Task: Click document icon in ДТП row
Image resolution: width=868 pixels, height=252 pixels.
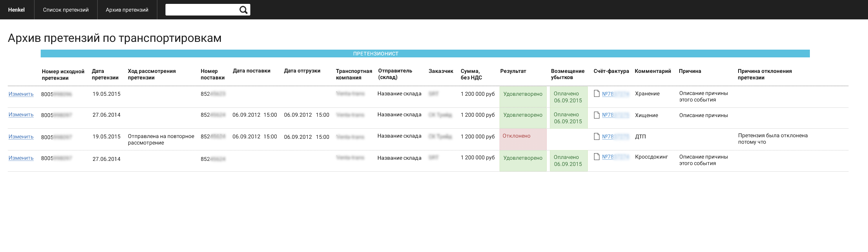Action: pyautogui.click(x=597, y=136)
